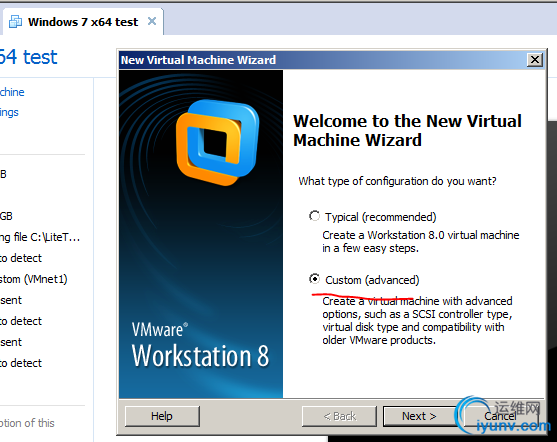The height and width of the screenshot is (442, 557).
Task: Click the 'GB' value row in device list
Action: (6, 216)
